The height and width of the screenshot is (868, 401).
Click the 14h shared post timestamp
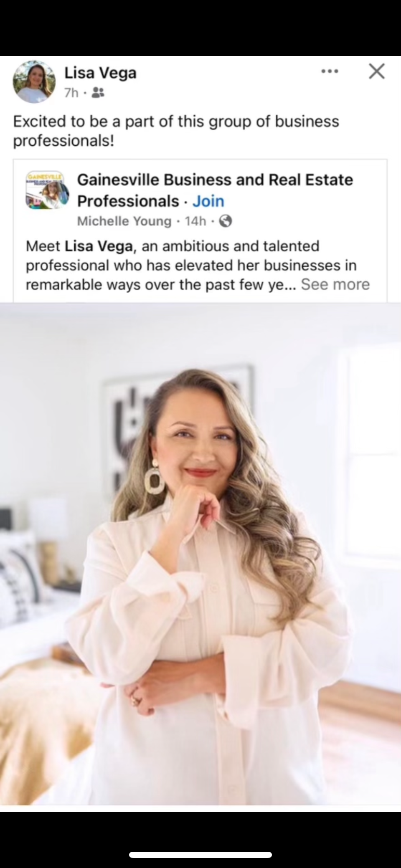[195, 221]
